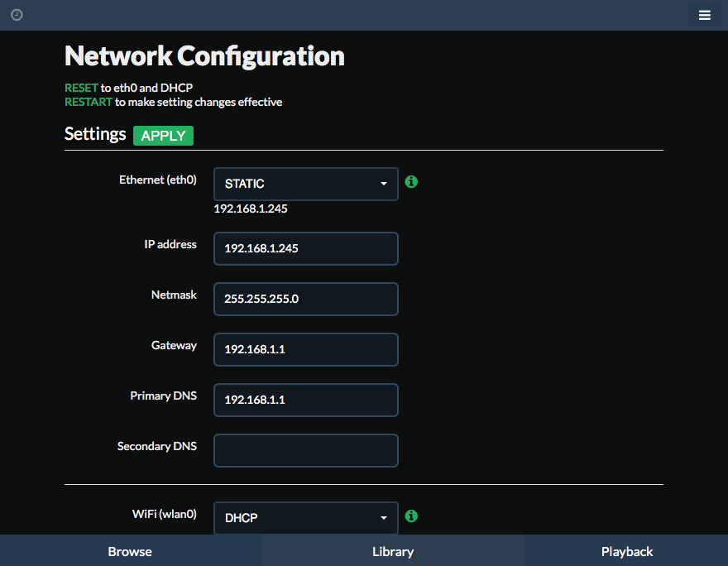Focus the Netmask input field
Screen dimensions: 728x566
click(x=306, y=299)
